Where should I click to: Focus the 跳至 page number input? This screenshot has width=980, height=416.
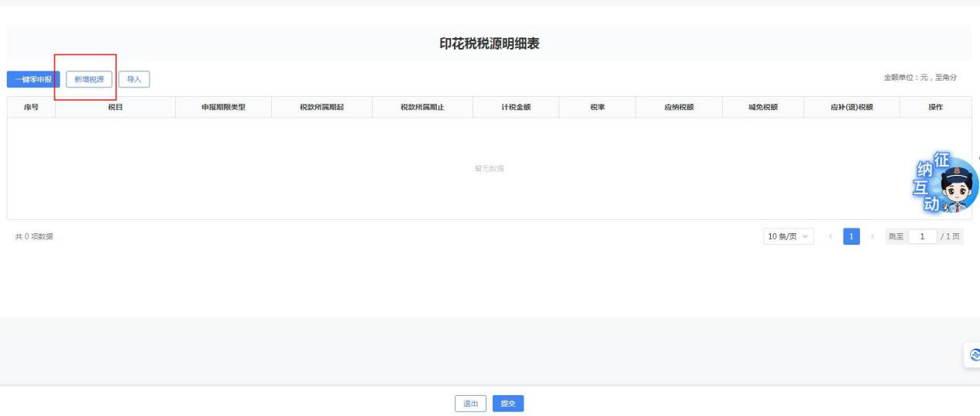(922, 236)
